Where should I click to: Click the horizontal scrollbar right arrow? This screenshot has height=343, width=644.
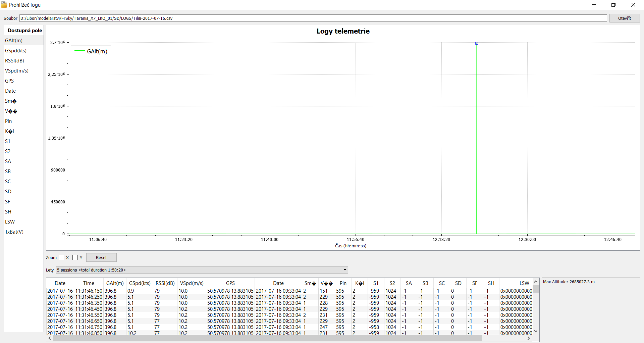pyautogui.click(x=529, y=338)
